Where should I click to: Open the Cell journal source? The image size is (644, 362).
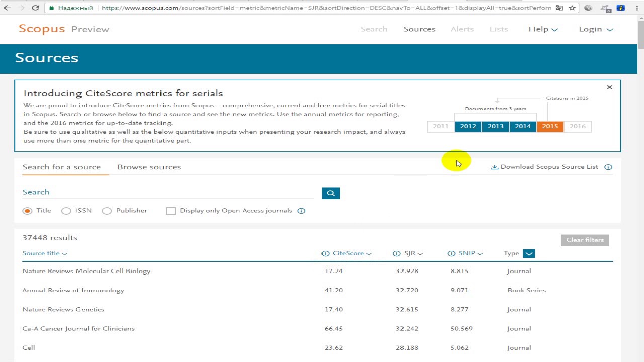(x=29, y=347)
